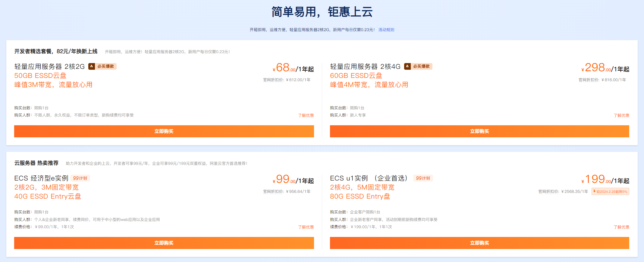Open 了解优惠 for the 2核4G lightweight server
Image resolution: width=644 pixels, height=262 pixels.
tap(621, 115)
